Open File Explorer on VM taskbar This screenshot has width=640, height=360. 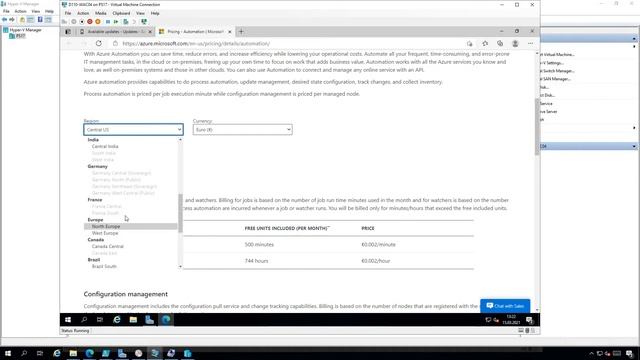point(133,320)
